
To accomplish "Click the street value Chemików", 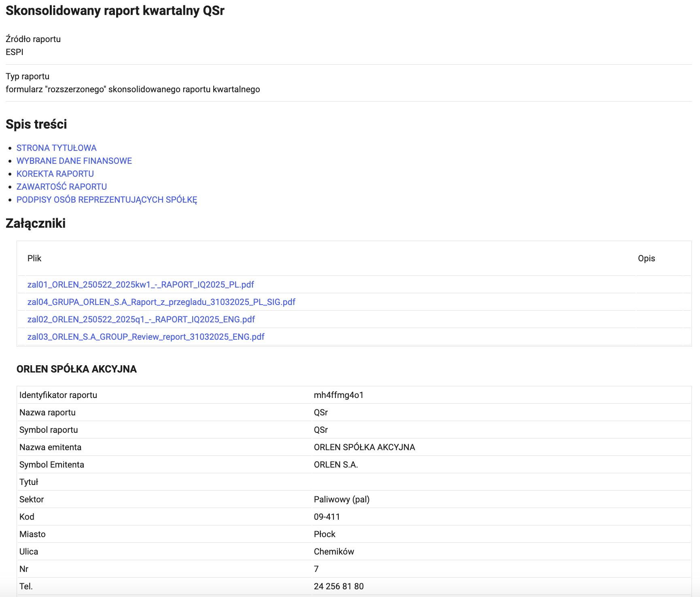I will (x=334, y=552).
